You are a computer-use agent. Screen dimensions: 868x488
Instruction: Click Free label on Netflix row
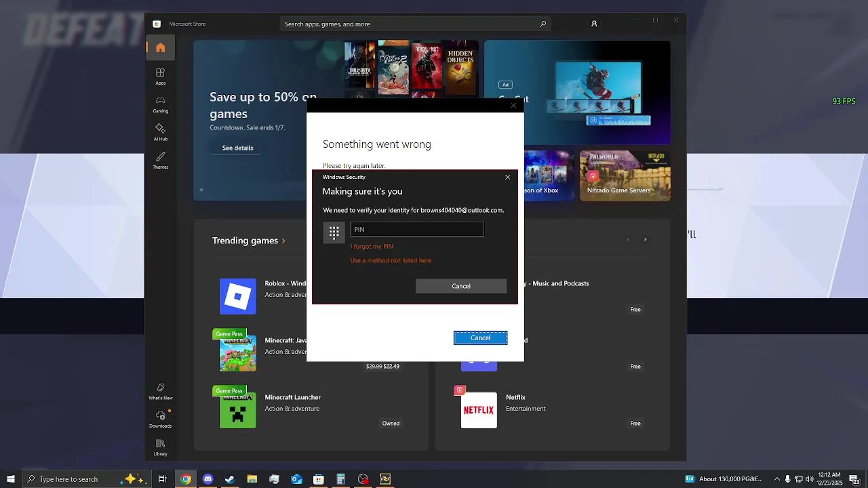635,424
